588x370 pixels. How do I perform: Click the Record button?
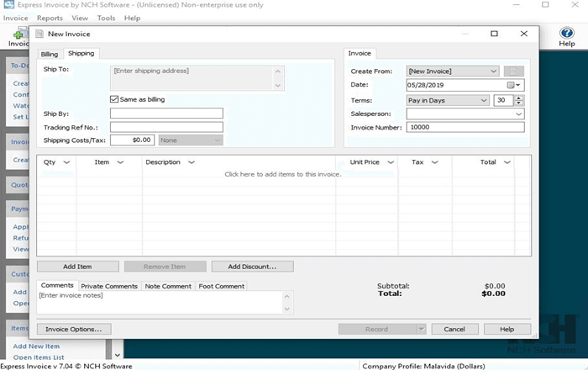[x=377, y=329]
